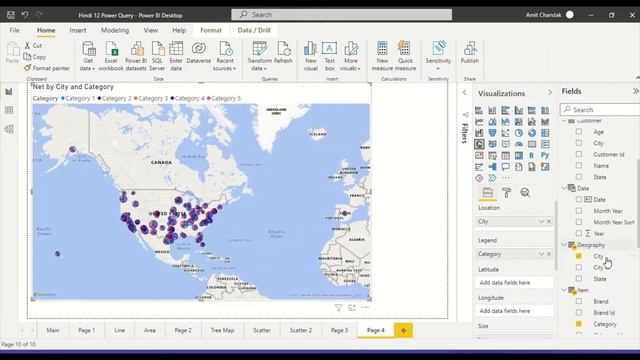
Task: Switch to Insert ribbon tab
Action: (x=78, y=30)
